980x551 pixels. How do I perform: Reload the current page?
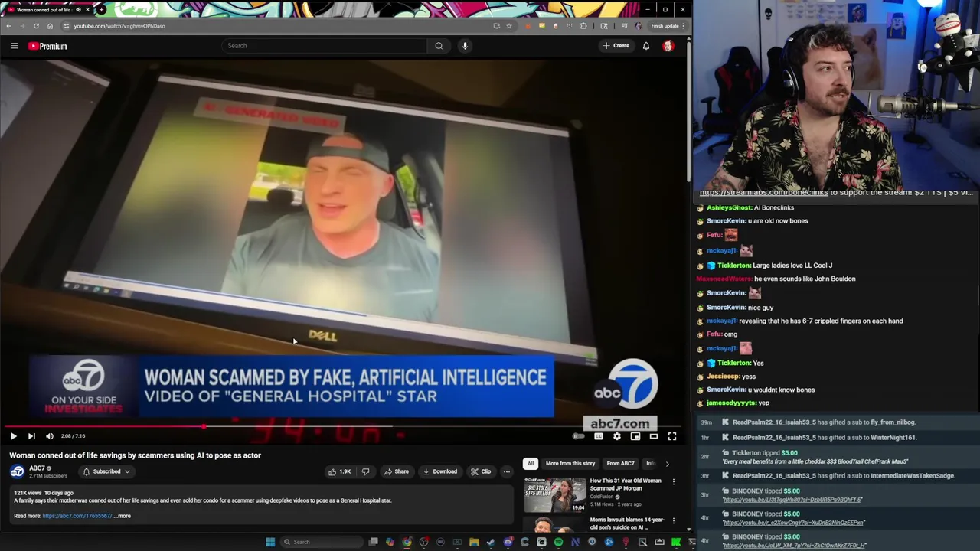pos(36,26)
